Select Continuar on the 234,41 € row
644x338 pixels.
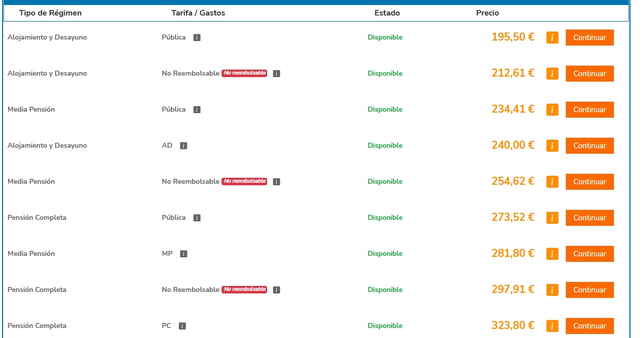point(589,110)
